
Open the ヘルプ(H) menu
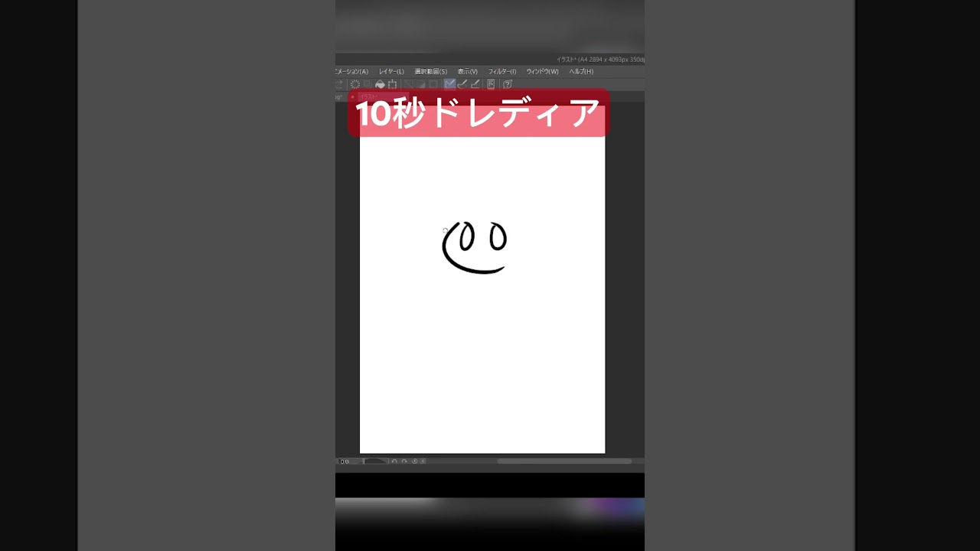[x=581, y=71]
